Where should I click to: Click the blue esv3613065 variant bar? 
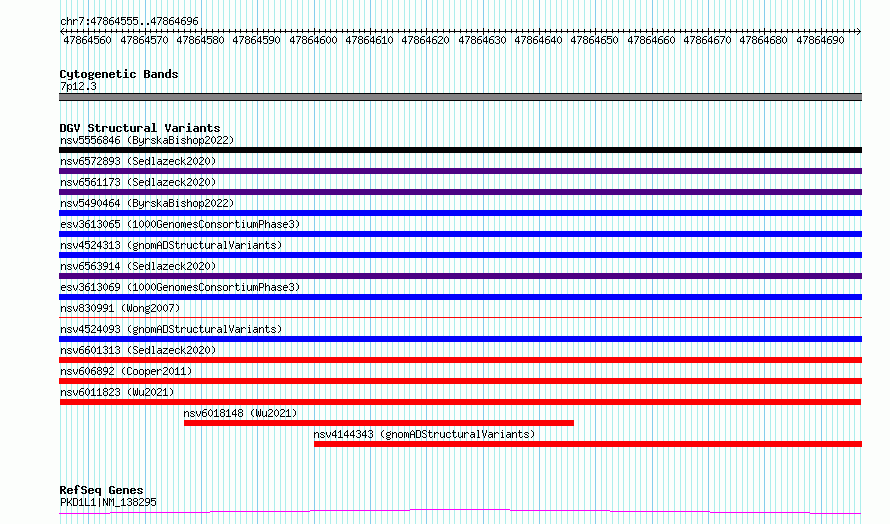pyautogui.click(x=460, y=234)
